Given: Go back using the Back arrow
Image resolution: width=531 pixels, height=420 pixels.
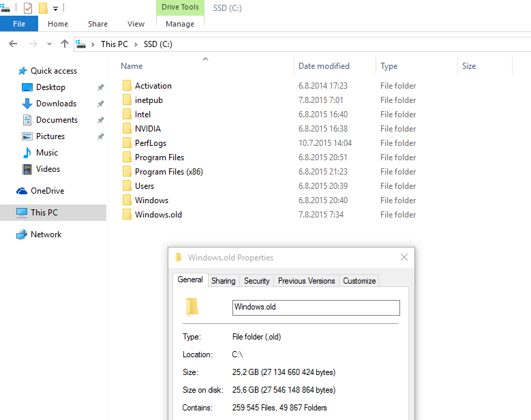Looking at the screenshot, I should 13,44.
